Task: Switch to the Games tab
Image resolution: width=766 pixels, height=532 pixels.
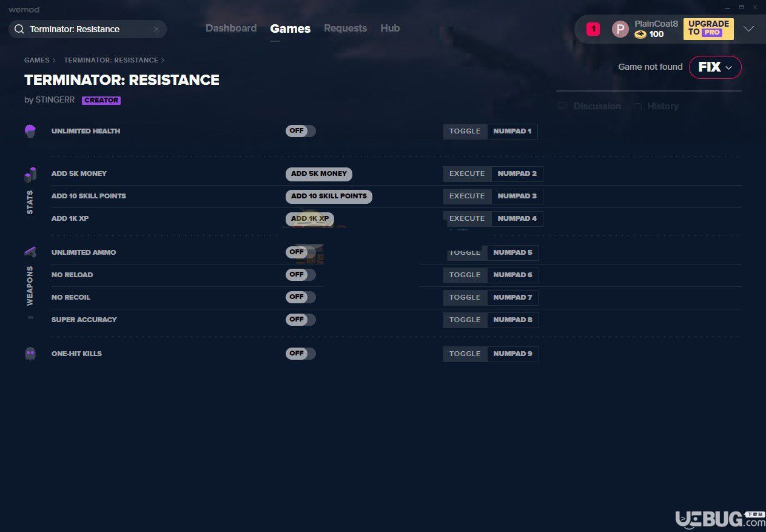Action: (291, 29)
